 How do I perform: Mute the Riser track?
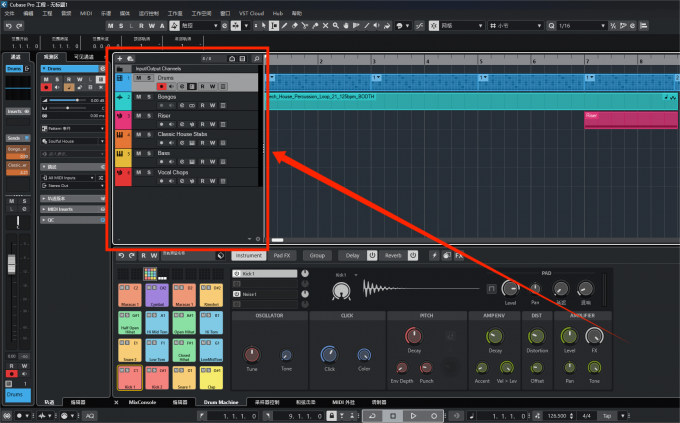[138, 116]
